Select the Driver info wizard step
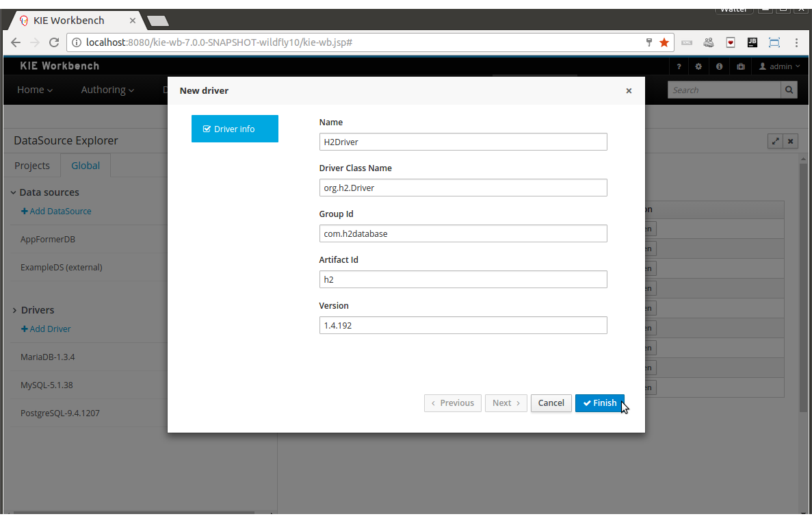 pyautogui.click(x=235, y=129)
